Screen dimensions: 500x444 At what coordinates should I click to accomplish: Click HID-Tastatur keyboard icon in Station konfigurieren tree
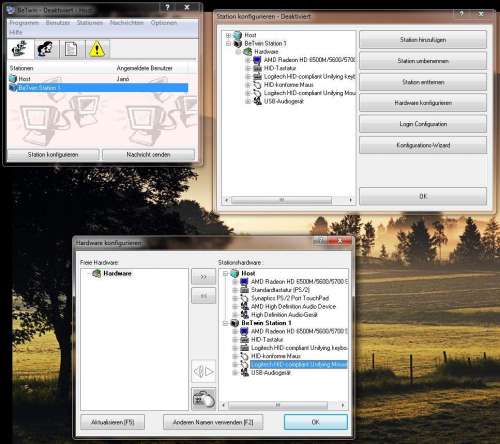tap(257, 68)
